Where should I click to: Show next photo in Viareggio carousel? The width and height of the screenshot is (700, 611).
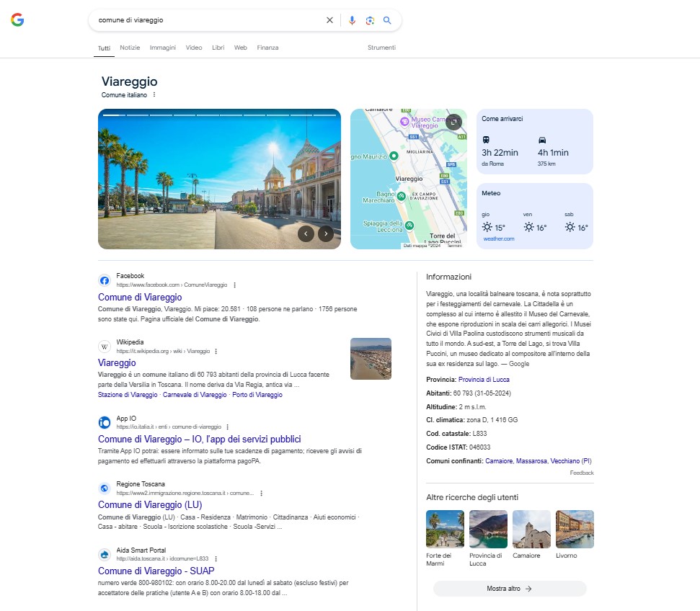(326, 233)
